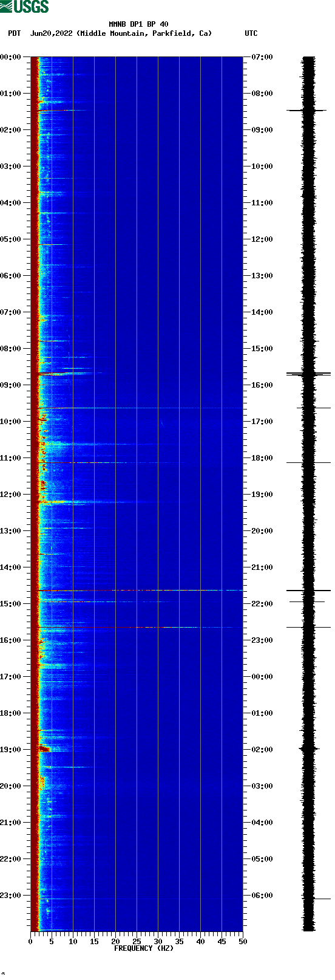Click the "25" frequency axis tick label
The image size is (335, 980).
click(137, 942)
